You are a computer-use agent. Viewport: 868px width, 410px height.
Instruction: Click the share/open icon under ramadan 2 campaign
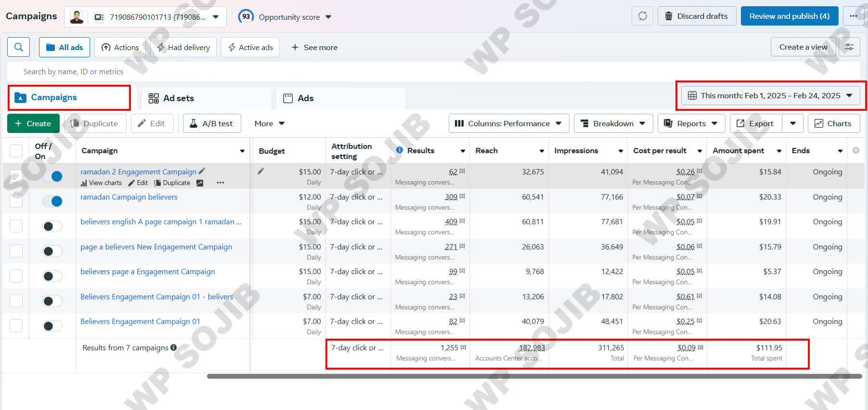200,183
